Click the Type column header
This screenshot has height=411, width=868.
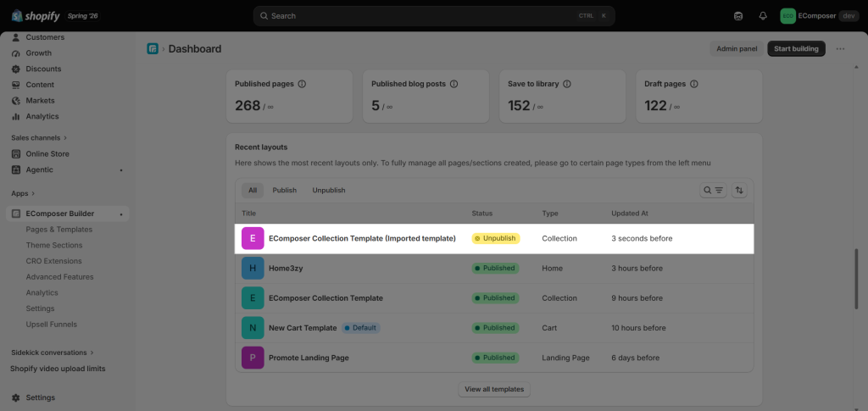tap(549, 213)
